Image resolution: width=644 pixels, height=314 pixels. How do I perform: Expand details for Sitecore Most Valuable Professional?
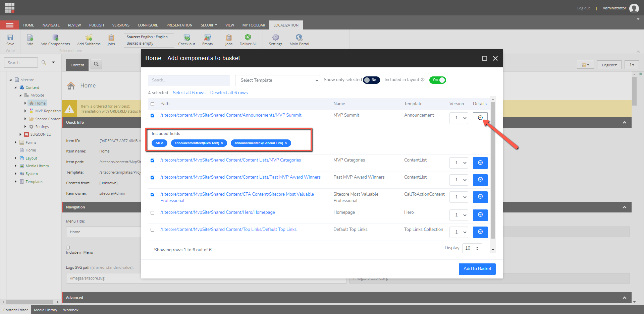pyautogui.click(x=480, y=197)
